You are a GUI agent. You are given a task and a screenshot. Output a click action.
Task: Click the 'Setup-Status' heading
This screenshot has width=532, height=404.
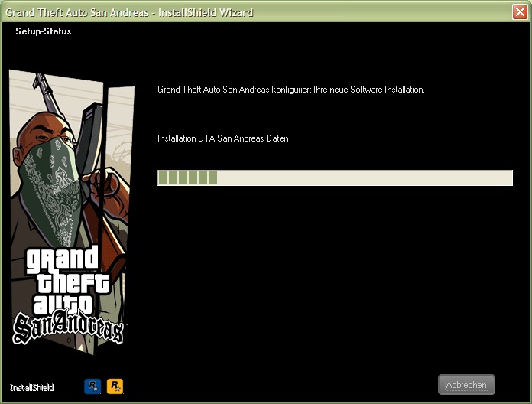click(44, 31)
